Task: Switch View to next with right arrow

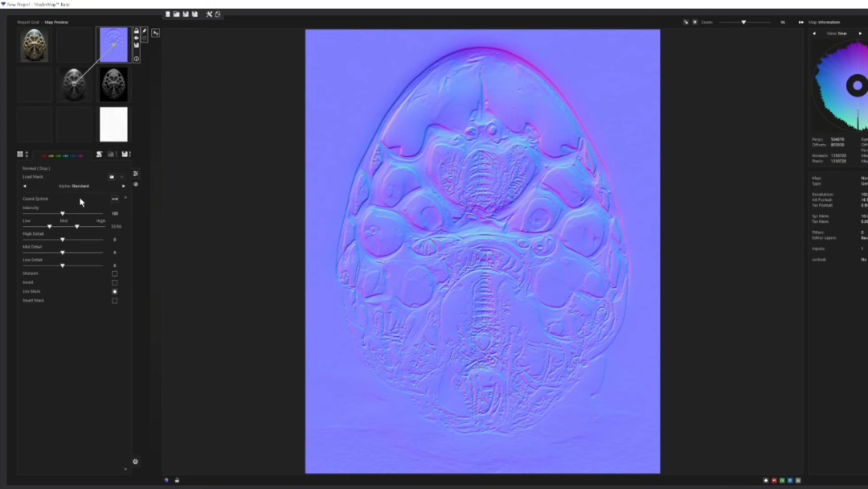Action: coord(860,33)
